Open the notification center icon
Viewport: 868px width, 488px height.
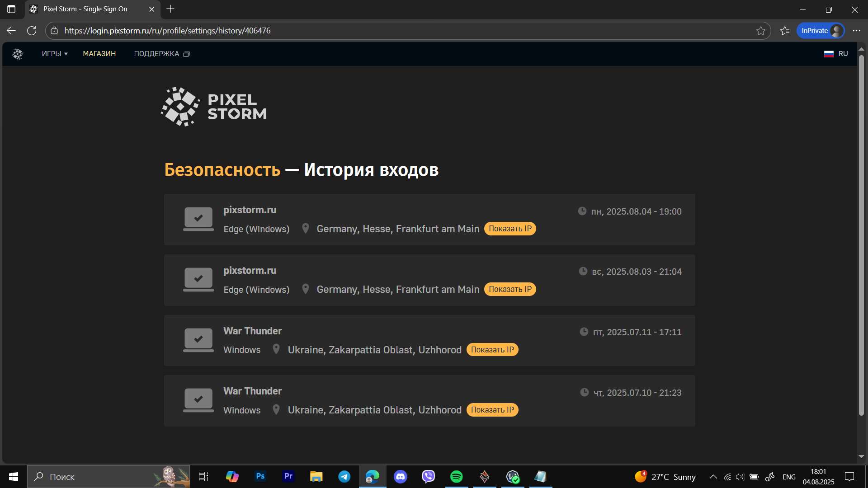click(x=849, y=477)
